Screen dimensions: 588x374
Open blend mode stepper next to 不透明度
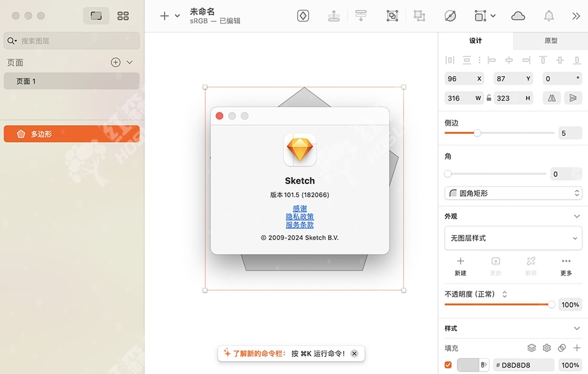[x=504, y=294]
